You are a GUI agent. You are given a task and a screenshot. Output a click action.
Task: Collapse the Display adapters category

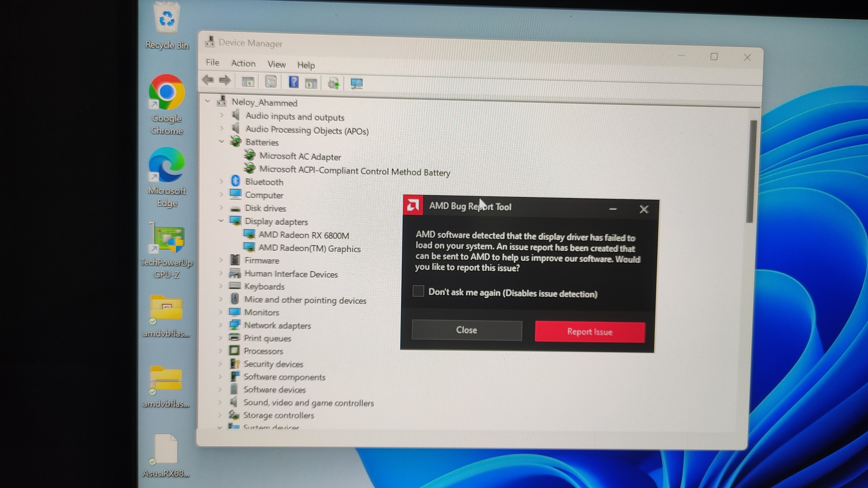[x=221, y=221]
